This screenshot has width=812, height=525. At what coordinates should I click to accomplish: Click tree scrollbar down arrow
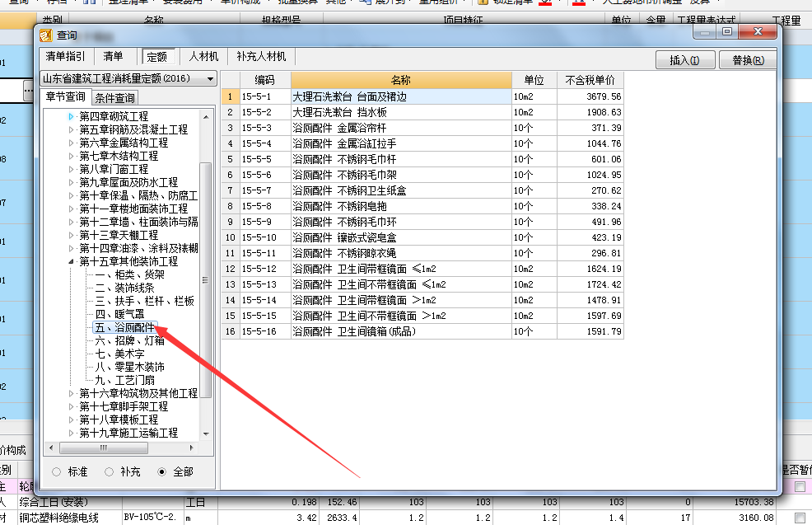tap(206, 434)
